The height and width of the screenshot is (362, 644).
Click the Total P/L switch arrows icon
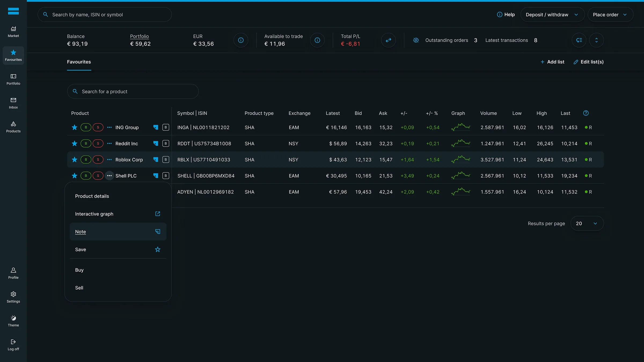(x=388, y=40)
